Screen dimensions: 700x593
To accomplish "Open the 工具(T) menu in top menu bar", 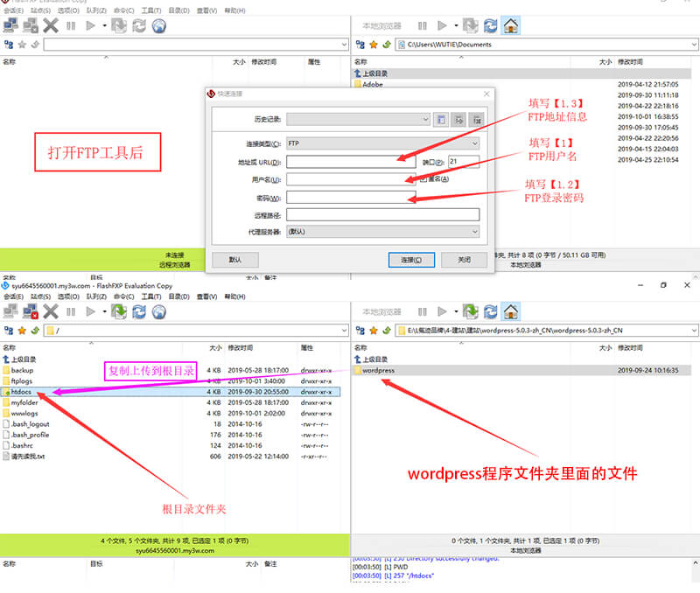I will click(x=151, y=10).
